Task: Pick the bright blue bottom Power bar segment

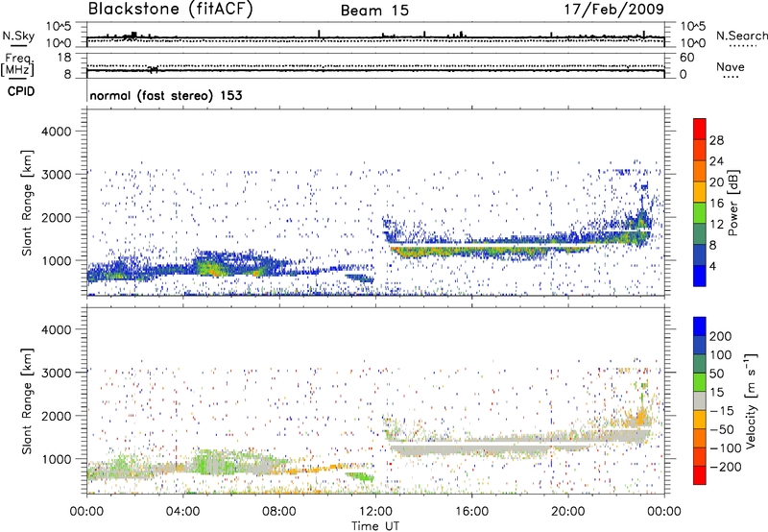Action: click(x=700, y=276)
